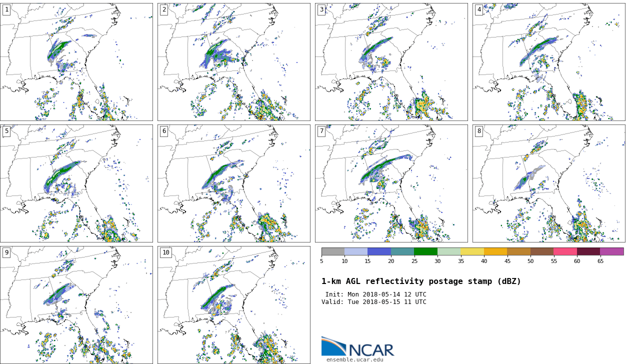Click the maroon 60-65 dBZ swatch
Image resolution: width=630 pixels, height=364 pixels.
coord(588,251)
